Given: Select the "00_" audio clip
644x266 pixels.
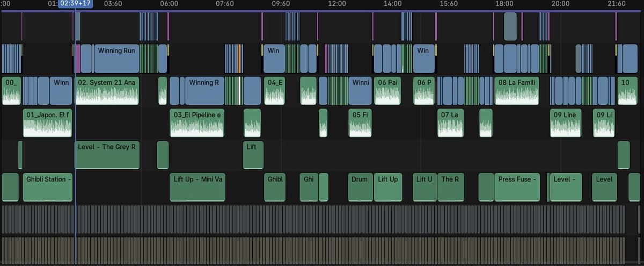Looking at the screenshot, I should pos(11,91).
